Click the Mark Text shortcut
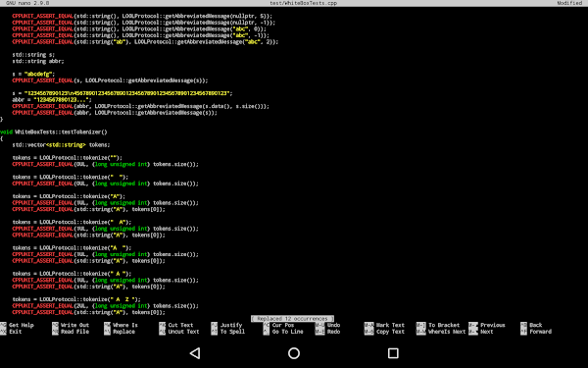The width and height of the screenshot is (588, 368). coord(384,325)
